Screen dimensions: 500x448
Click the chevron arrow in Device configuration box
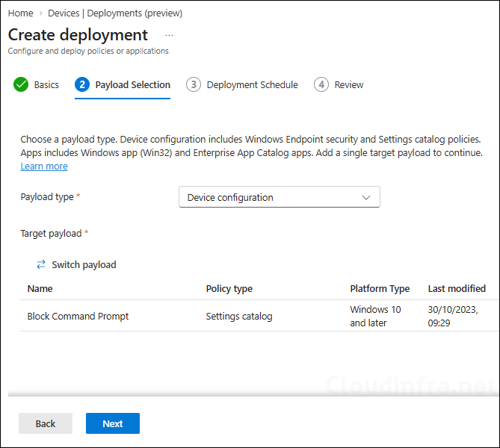pyautogui.click(x=366, y=198)
